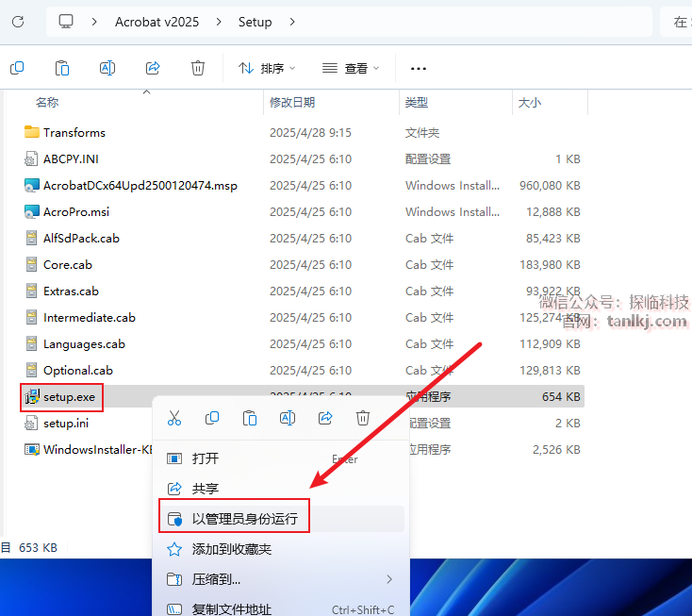692x616 pixels.
Task: Click the Share icon in context menu top row
Action: pyautogui.click(x=325, y=418)
